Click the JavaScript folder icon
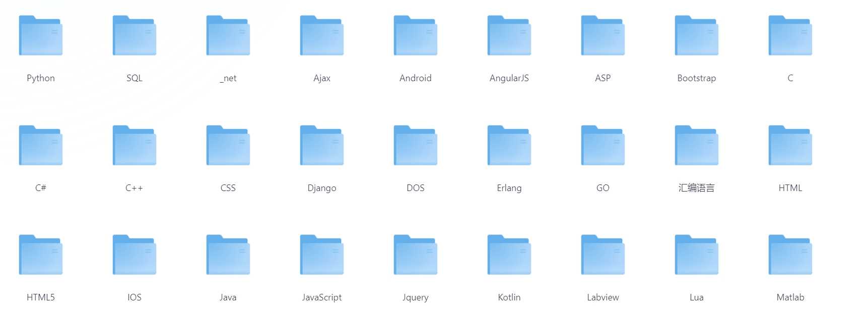The height and width of the screenshot is (310, 868). [322, 255]
